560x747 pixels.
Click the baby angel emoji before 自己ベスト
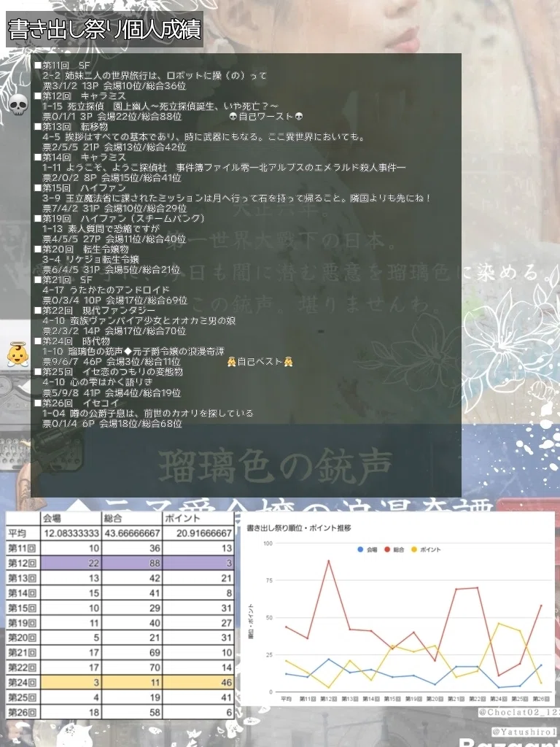(232, 362)
